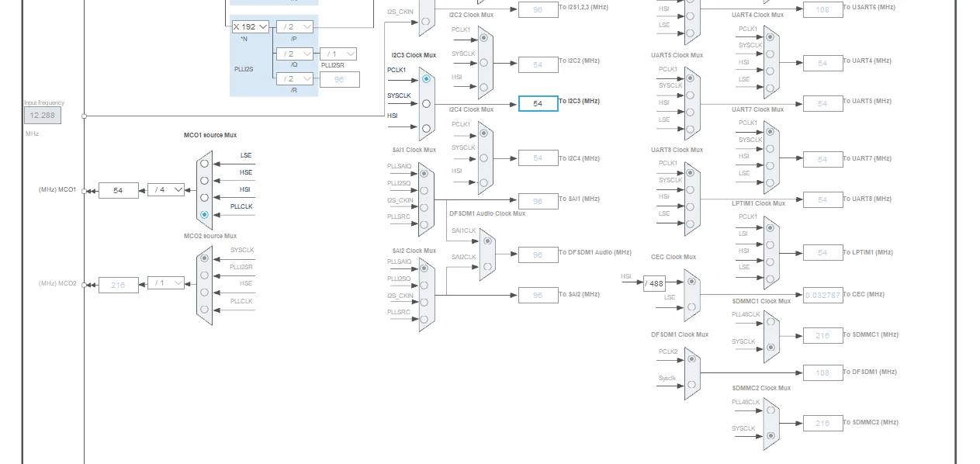Click the HSI / 488 divider box
The height and width of the screenshot is (464, 980).
point(654,283)
